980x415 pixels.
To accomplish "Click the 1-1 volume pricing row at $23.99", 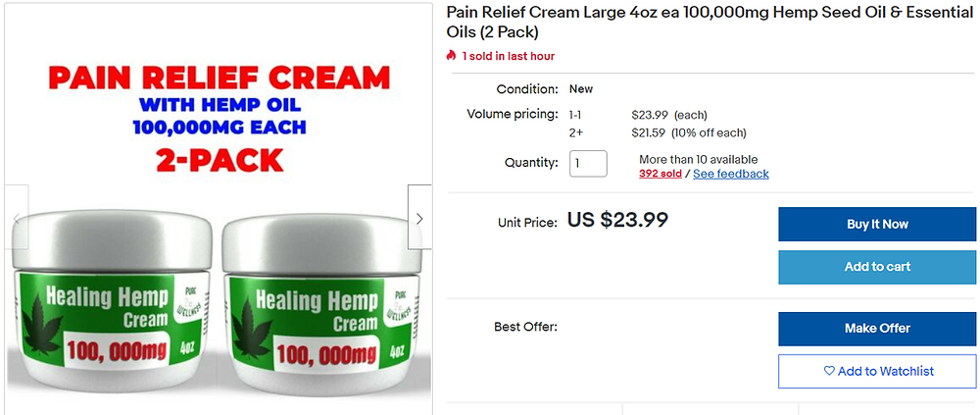I will [638, 115].
